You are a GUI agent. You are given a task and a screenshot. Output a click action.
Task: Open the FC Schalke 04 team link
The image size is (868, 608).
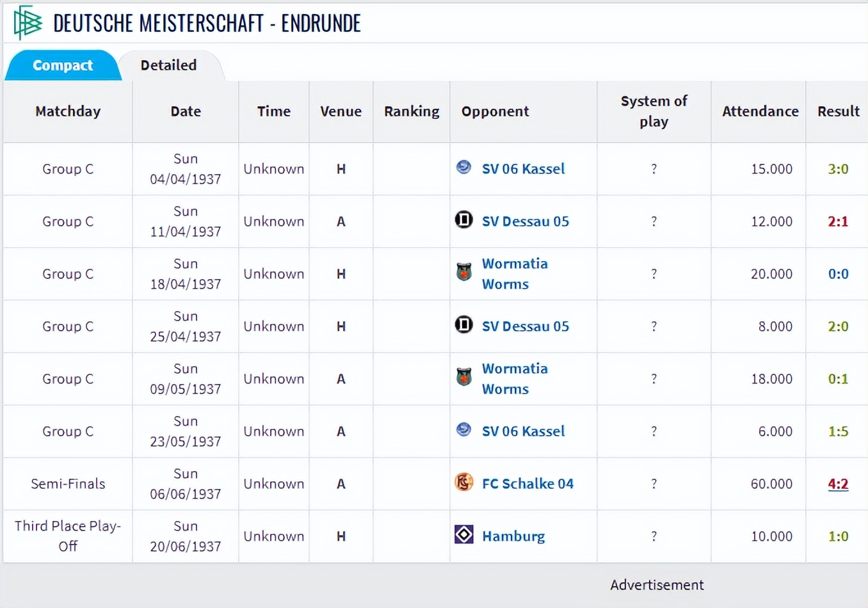click(527, 484)
